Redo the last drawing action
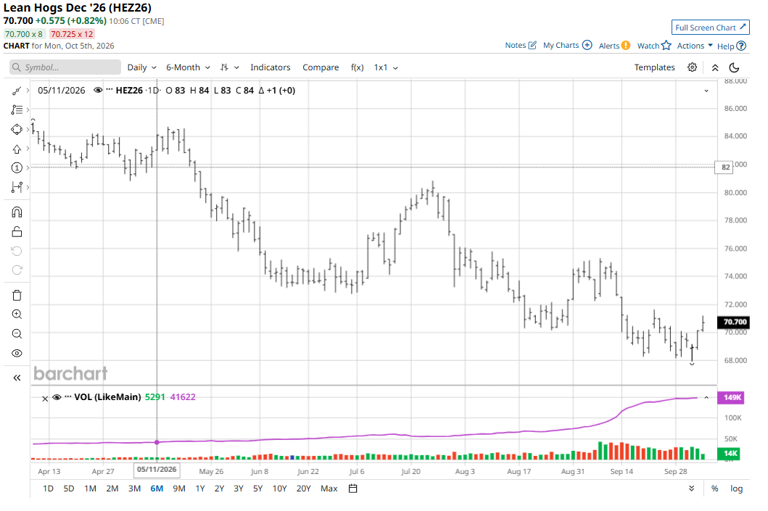The image size is (768, 511). click(17, 270)
